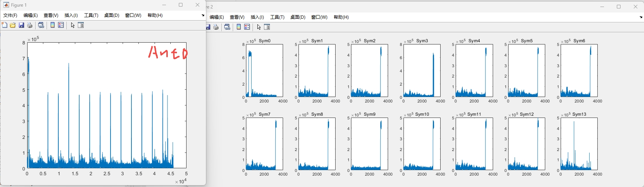Open the 帮助(H) menu in Figure 2

pyautogui.click(x=341, y=17)
